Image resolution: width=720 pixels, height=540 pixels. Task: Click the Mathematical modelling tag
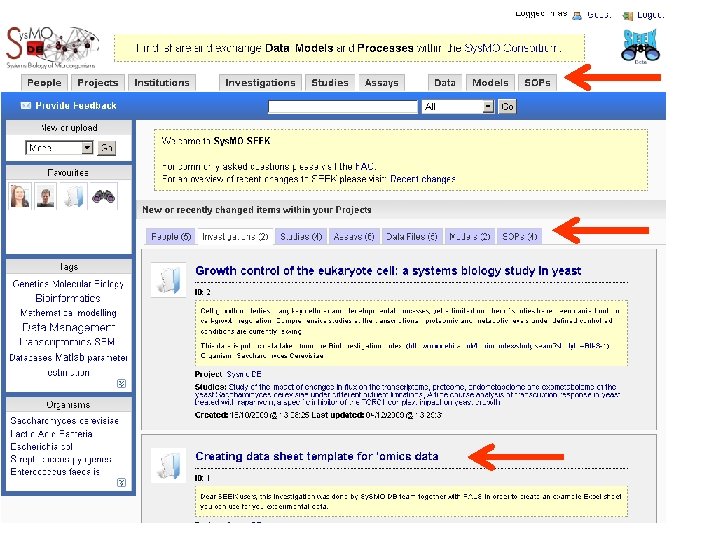pyautogui.click(x=68, y=313)
